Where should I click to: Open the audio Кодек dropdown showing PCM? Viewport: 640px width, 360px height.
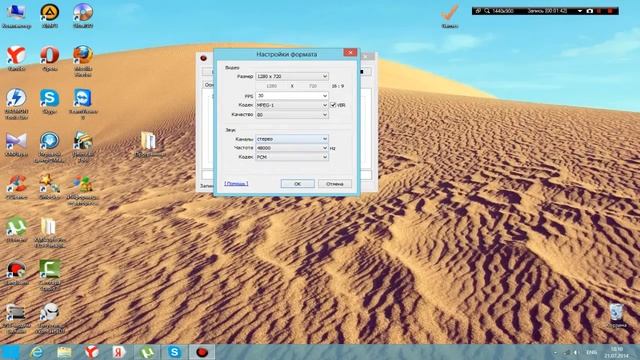pyautogui.click(x=292, y=157)
